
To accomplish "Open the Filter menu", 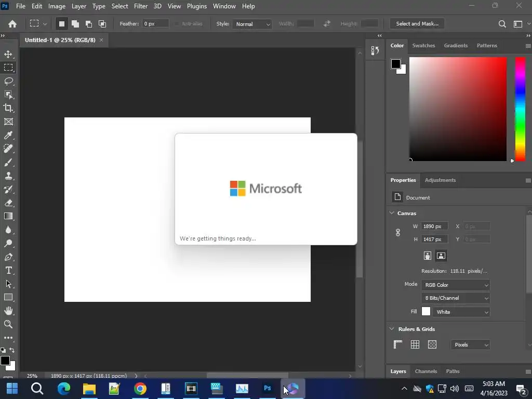I will 140,6.
